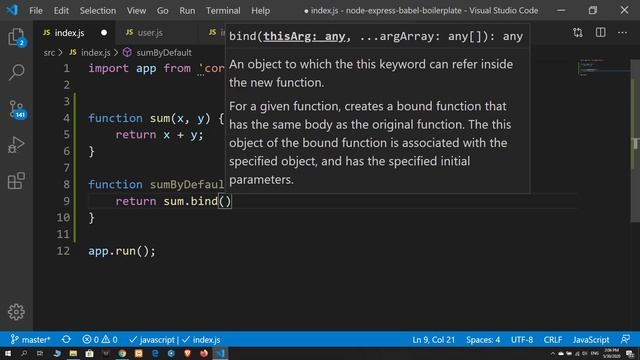
Task: Open Edge browser from the taskbar
Action: (155, 353)
